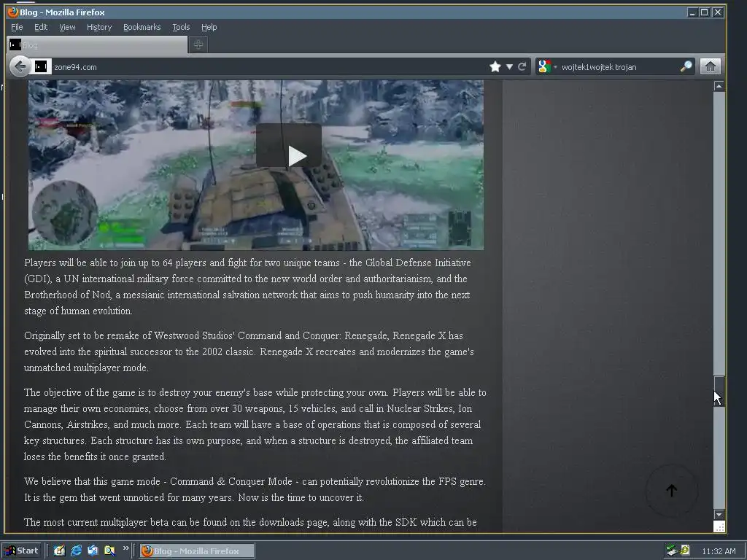Image resolution: width=747 pixels, height=560 pixels.
Task: Click the third quick launch mail icon
Action: click(x=93, y=551)
